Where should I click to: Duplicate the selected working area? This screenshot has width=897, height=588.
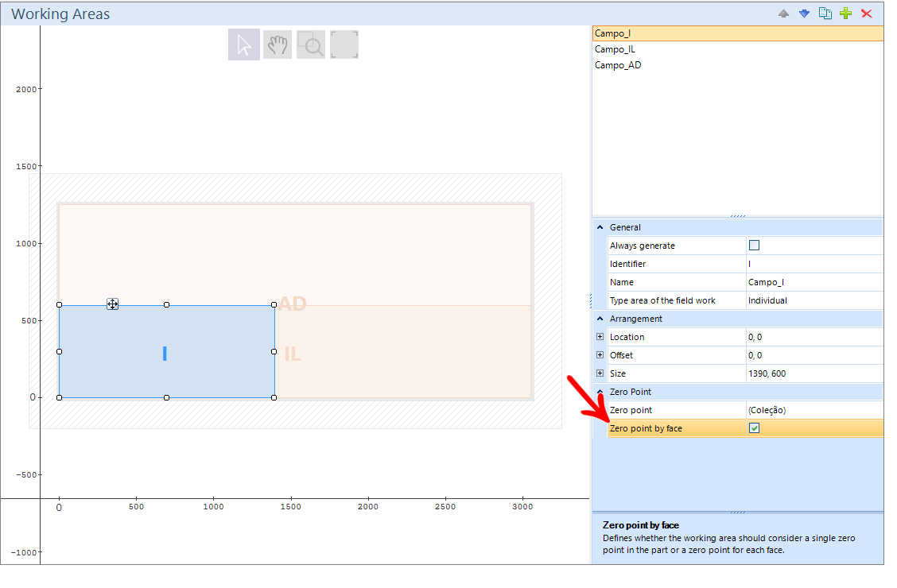825,14
